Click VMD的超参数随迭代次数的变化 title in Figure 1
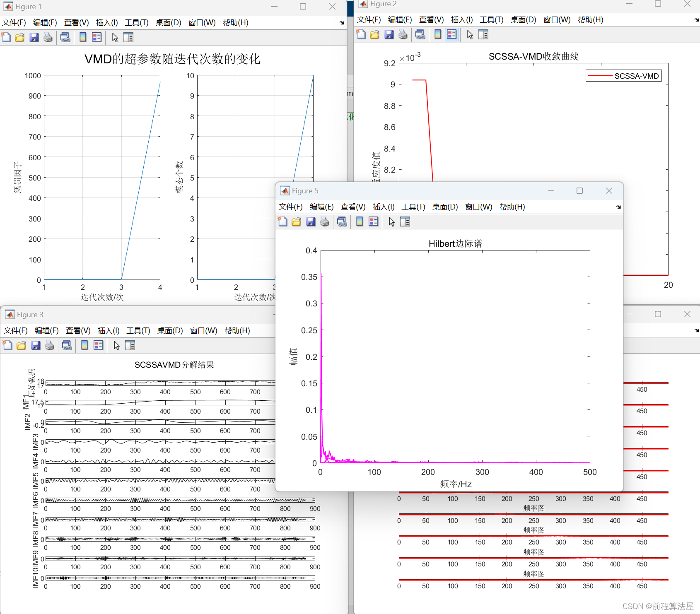700x614 pixels. 172,59
